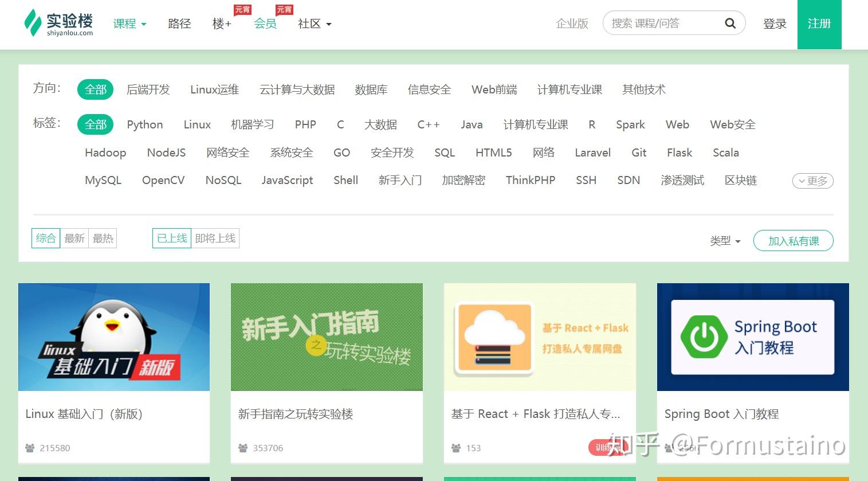Select the Web安全 tag
Screen dimensions: 868x481
point(733,124)
